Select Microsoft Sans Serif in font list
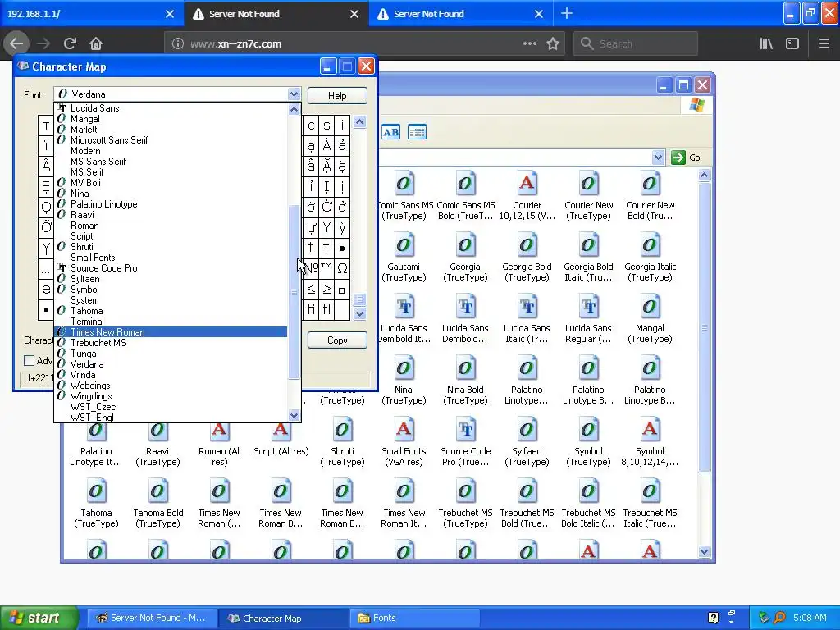This screenshot has height=630, width=840. pyautogui.click(x=171, y=139)
